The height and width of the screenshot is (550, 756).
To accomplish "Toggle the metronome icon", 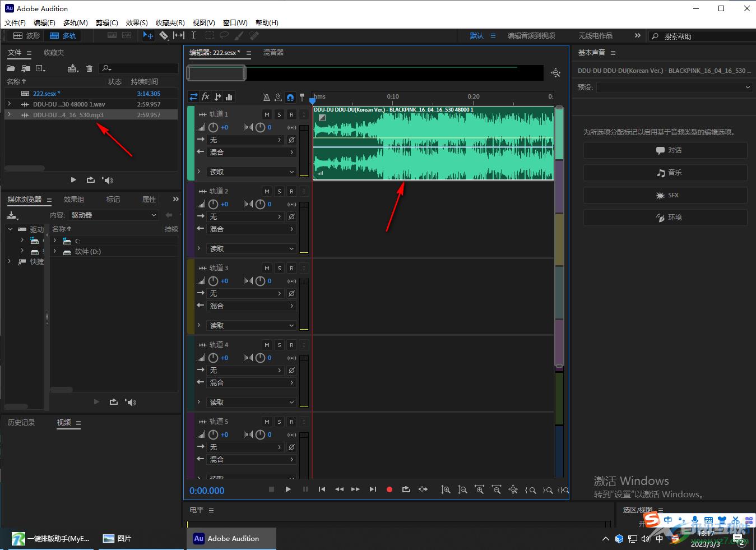I will 266,97.
